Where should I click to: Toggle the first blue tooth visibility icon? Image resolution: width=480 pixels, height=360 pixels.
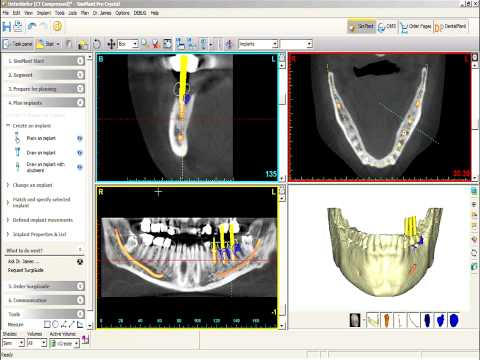coord(428,320)
